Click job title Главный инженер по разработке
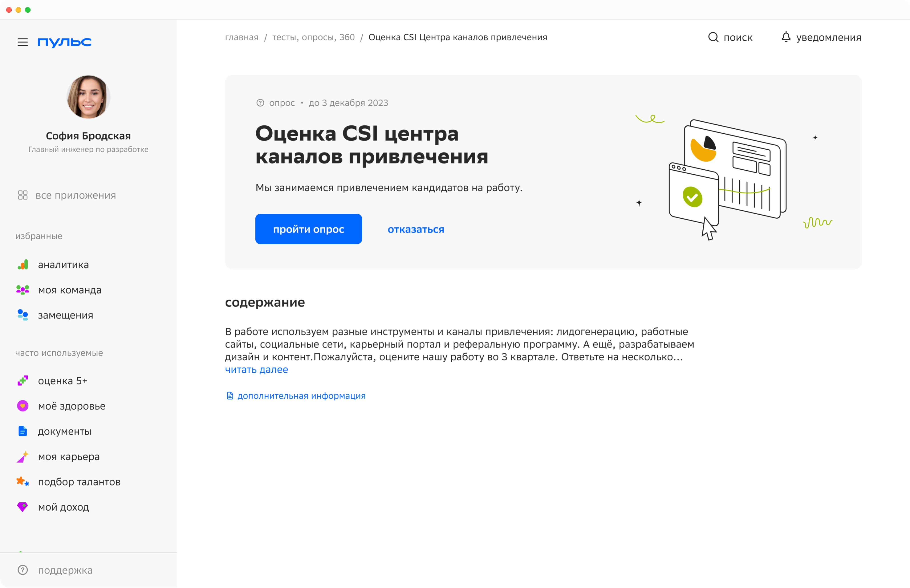The image size is (910, 588). (x=88, y=149)
